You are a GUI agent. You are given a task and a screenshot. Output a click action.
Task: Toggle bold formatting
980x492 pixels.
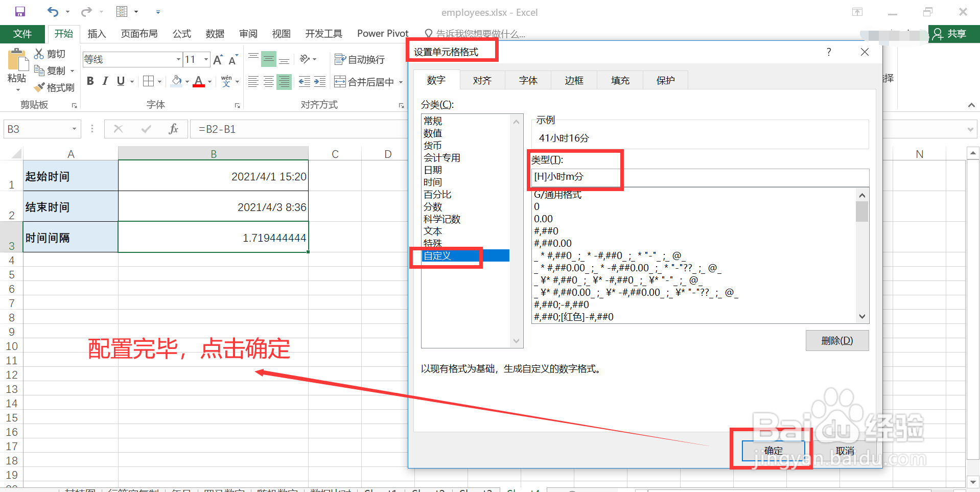90,81
